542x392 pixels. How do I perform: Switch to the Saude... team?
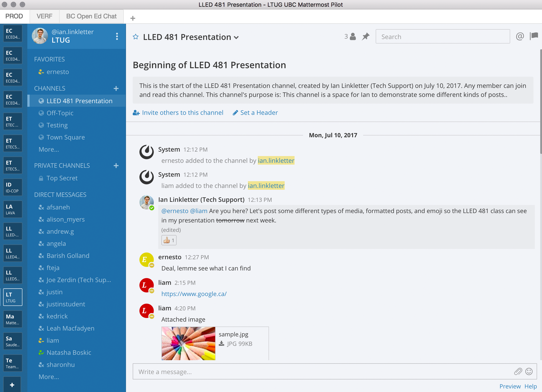click(12, 341)
